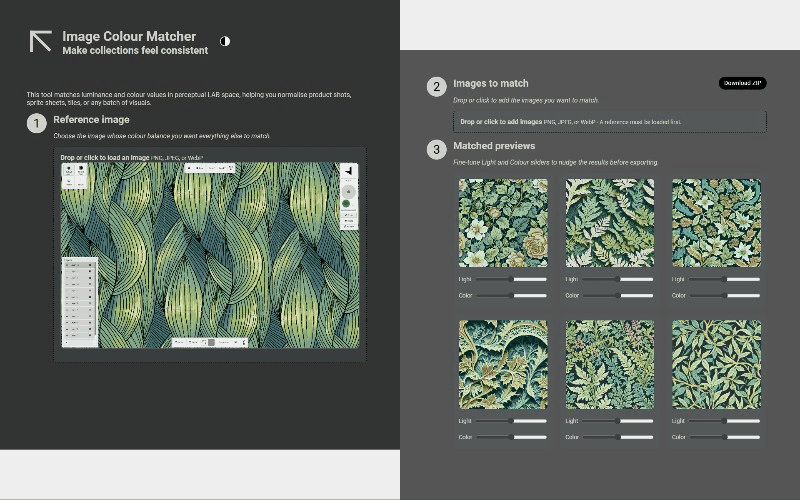
Task: Click 'Choose the image whose colour balance' hint
Action: [x=162, y=136]
